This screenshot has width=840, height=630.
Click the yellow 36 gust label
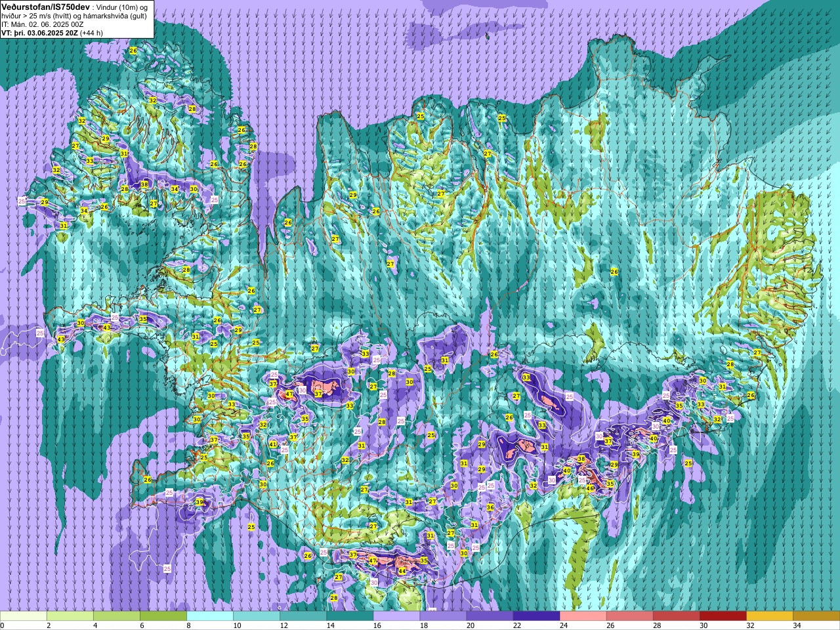click(x=490, y=507)
